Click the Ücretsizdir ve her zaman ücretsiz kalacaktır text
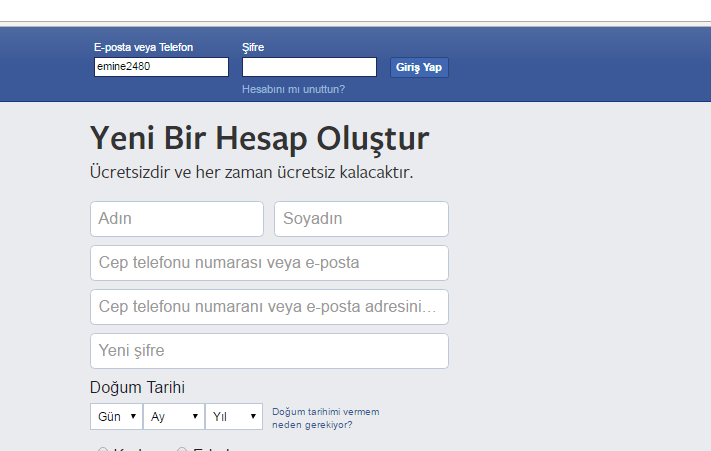The image size is (711, 451). click(252, 173)
